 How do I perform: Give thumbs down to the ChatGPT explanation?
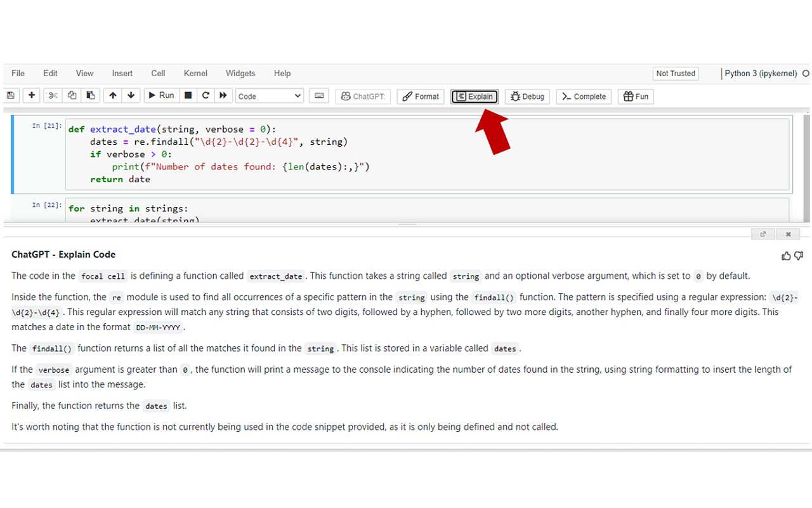798,255
